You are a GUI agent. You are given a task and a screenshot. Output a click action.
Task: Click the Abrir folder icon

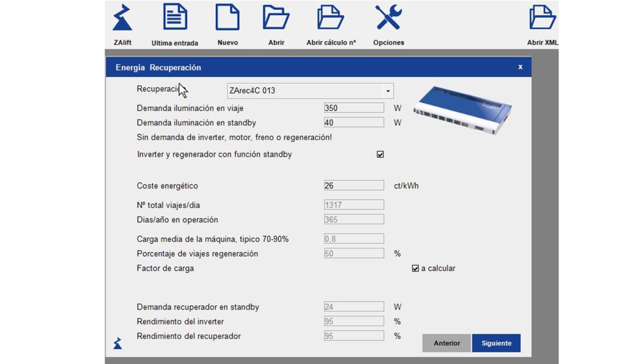(276, 18)
